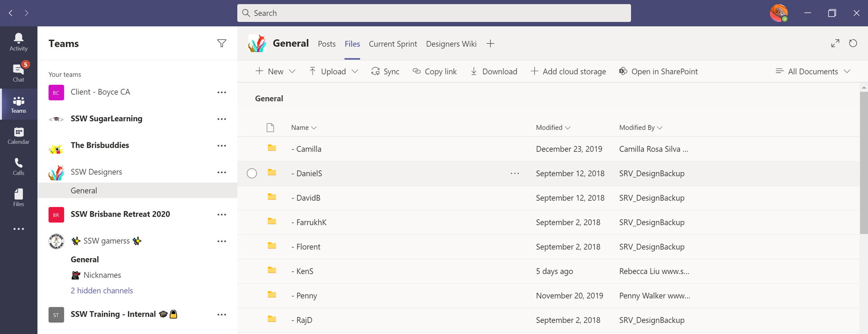Open the Activity bell icon

pos(18,42)
